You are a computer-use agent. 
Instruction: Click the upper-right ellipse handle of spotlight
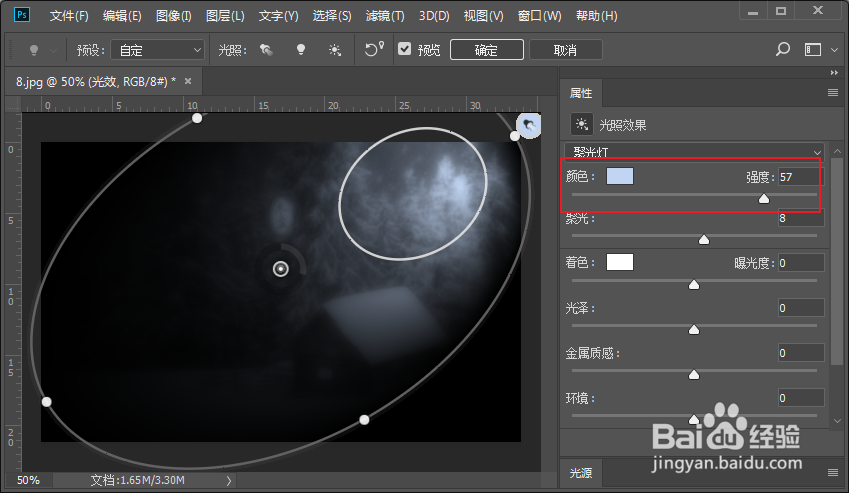pyautogui.click(x=514, y=136)
